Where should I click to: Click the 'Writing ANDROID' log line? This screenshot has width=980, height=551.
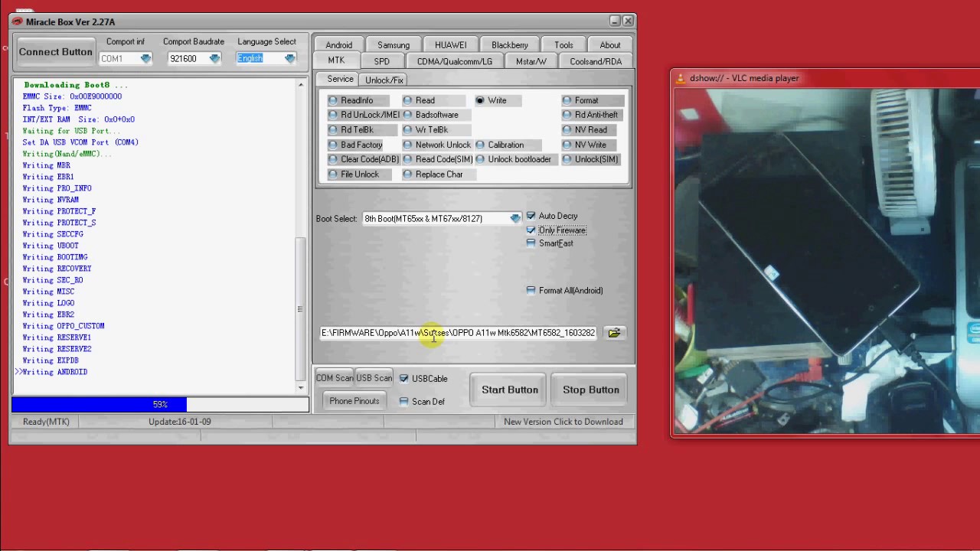tap(54, 372)
